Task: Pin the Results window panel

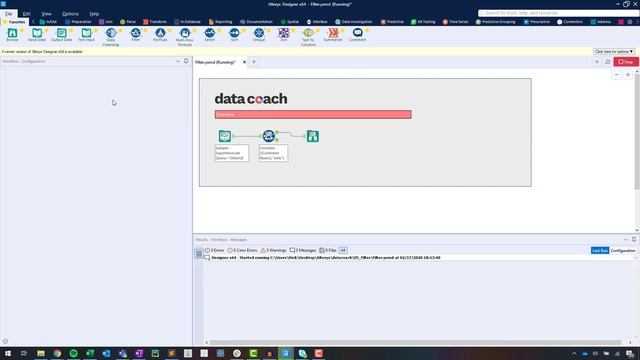Action: 634,239
